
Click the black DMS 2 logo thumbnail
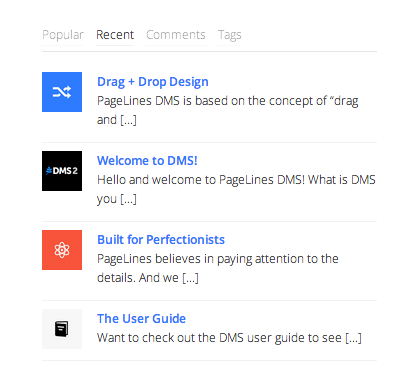click(x=62, y=171)
